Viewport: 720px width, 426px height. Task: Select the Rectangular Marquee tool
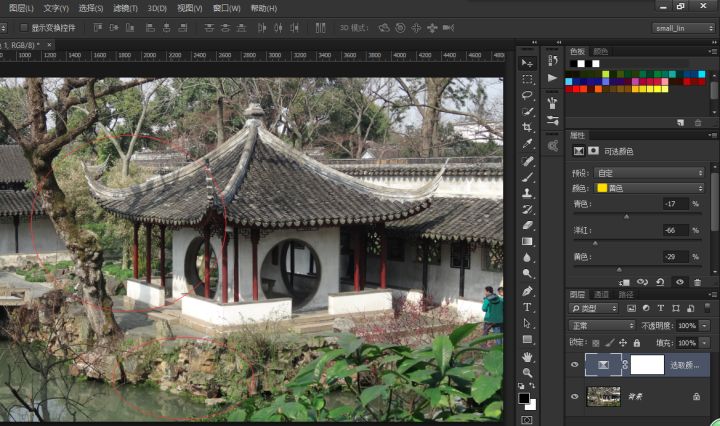pyautogui.click(x=527, y=79)
